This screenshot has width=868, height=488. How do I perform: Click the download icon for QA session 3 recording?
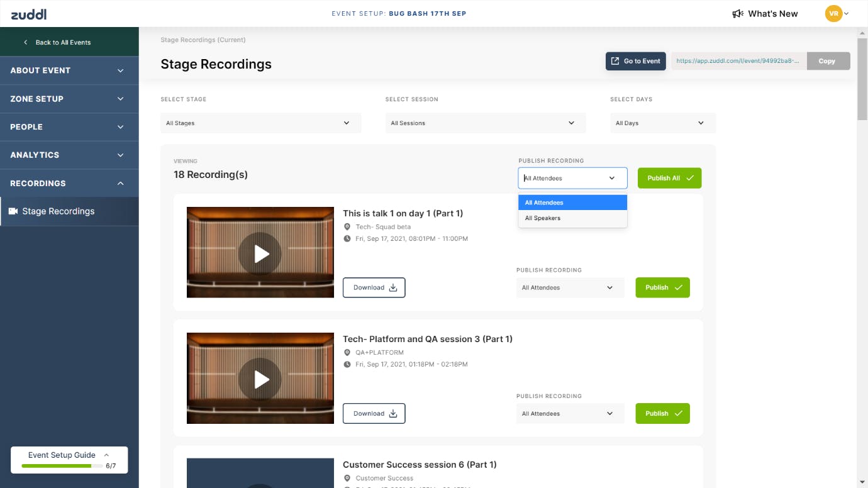coord(393,413)
